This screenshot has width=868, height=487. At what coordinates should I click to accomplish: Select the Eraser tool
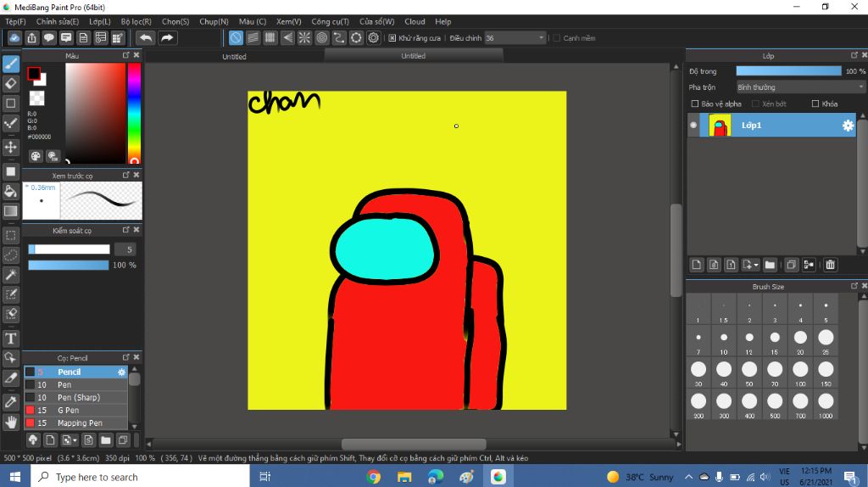pyautogui.click(x=10, y=84)
